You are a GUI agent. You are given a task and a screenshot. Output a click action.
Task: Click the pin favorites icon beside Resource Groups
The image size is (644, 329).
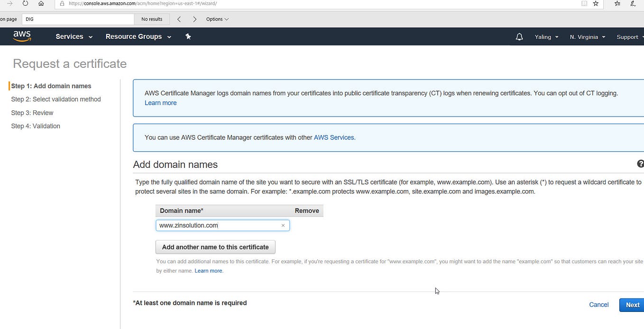pos(188,36)
